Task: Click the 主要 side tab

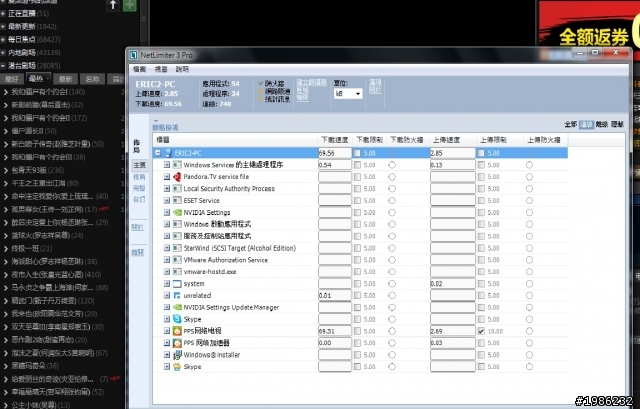Action: click(x=139, y=165)
